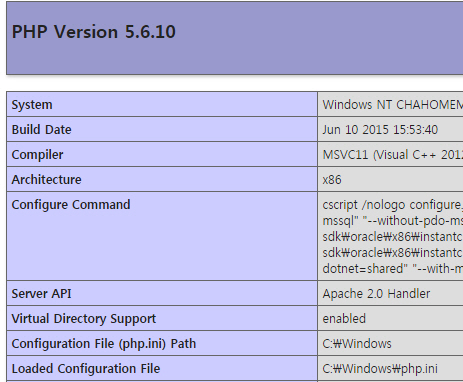Screen dimensions: 463x382
Task: Select the Loaded Configuration File label
Action: coord(86,369)
